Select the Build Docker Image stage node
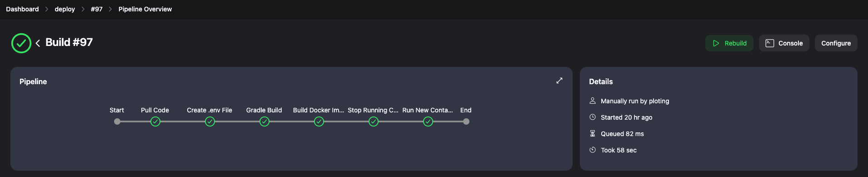 click(x=319, y=121)
